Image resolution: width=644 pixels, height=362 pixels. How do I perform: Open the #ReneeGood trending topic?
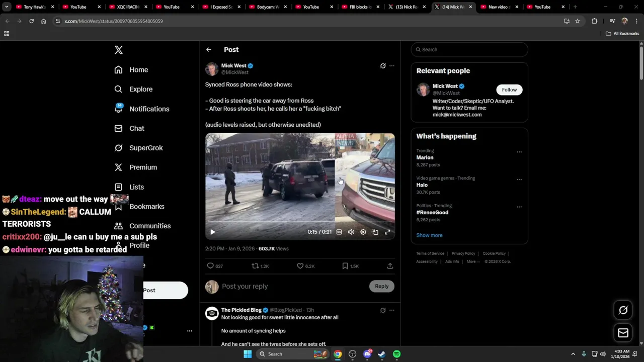432,212
